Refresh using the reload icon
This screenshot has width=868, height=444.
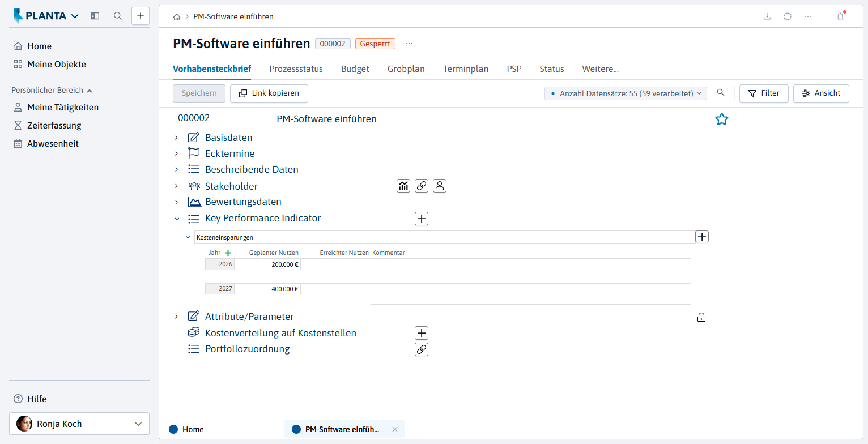coord(788,16)
